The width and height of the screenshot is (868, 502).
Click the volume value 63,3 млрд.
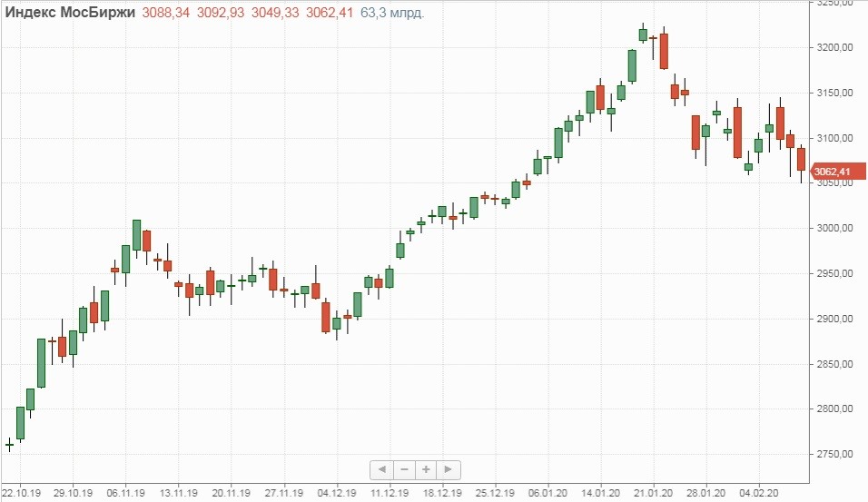392,12
